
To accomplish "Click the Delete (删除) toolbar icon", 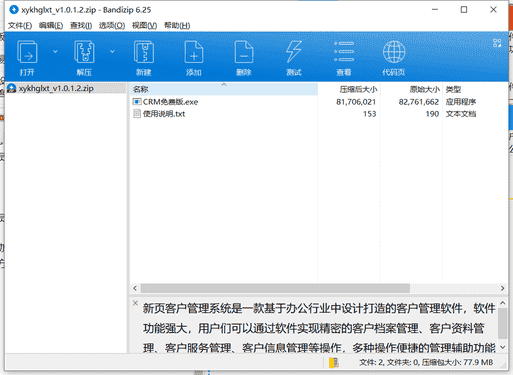I will click(244, 52).
